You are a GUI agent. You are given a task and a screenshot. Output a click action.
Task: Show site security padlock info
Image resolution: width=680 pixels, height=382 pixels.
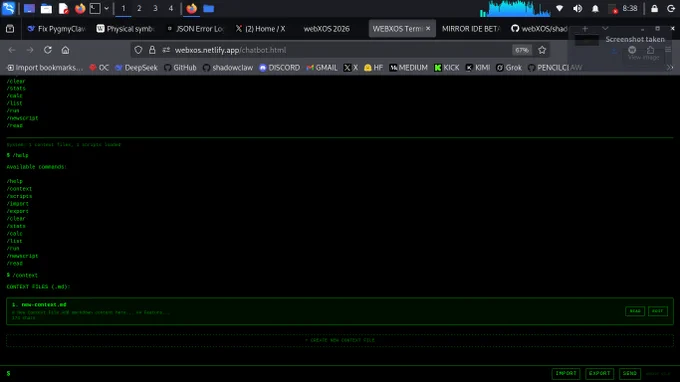click(x=152, y=50)
